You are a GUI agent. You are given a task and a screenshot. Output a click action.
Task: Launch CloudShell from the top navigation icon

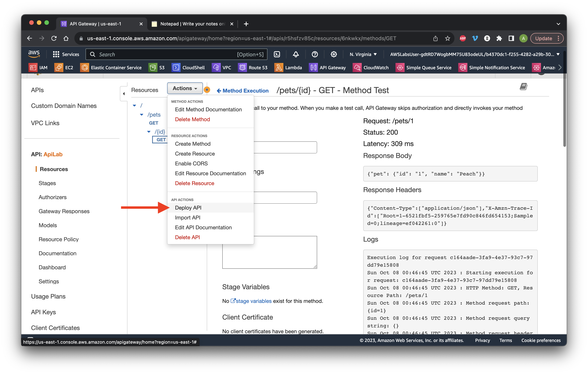(x=277, y=54)
